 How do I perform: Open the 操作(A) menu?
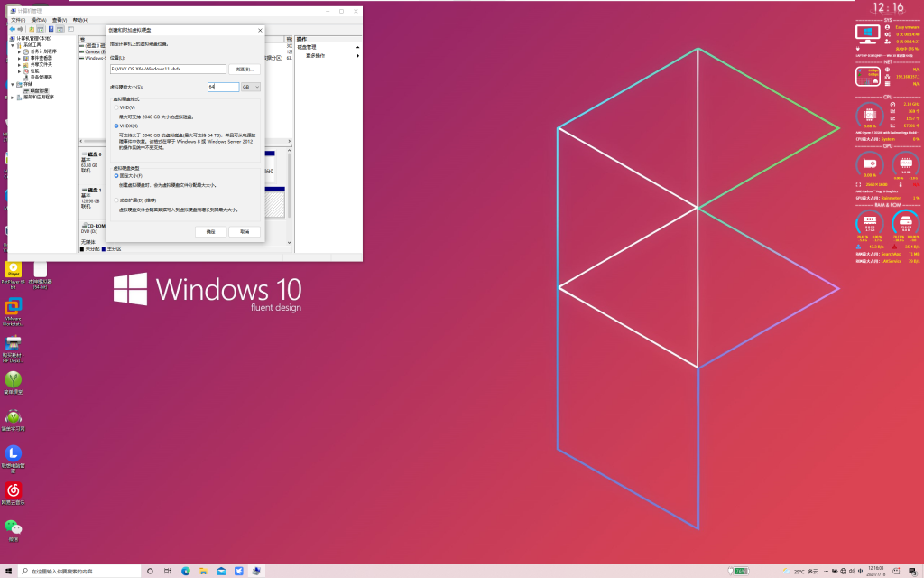[39, 20]
